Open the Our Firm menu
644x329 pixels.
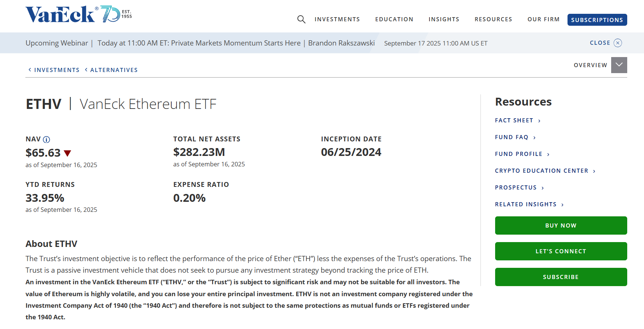pos(543,19)
